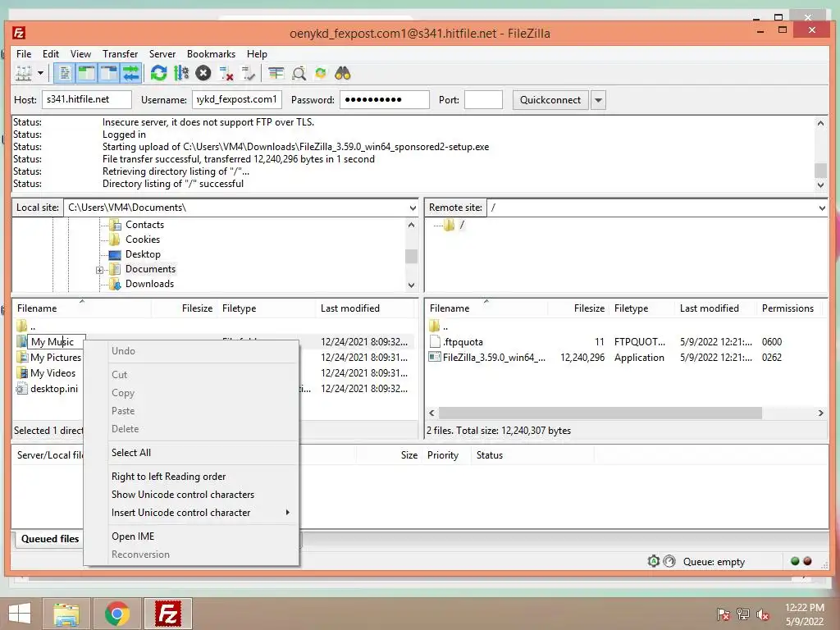The image size is (840, 630).
Task: Select root folder in remote tree
Action: coord(462,225)
